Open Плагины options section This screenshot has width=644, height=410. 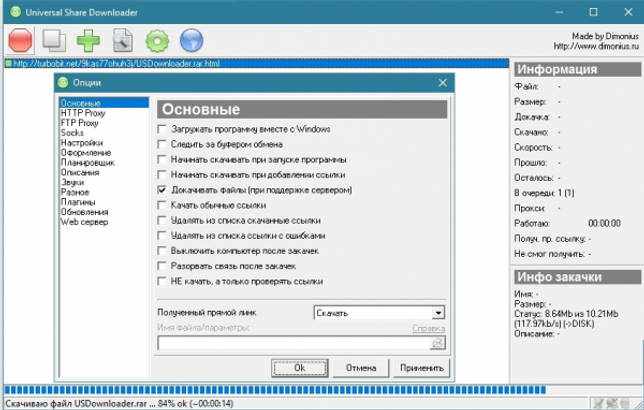pyautogui.click(x=78, y=202)
